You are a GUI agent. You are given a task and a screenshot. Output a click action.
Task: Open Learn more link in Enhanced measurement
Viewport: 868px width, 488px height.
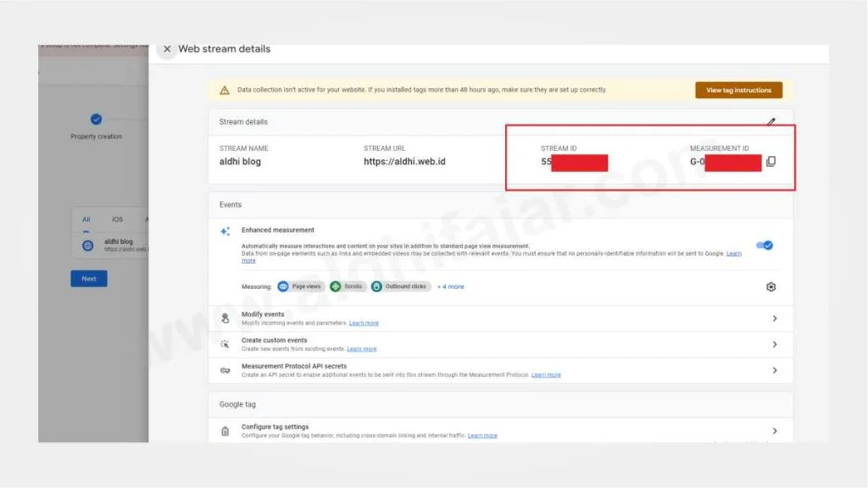click(733, 253)
